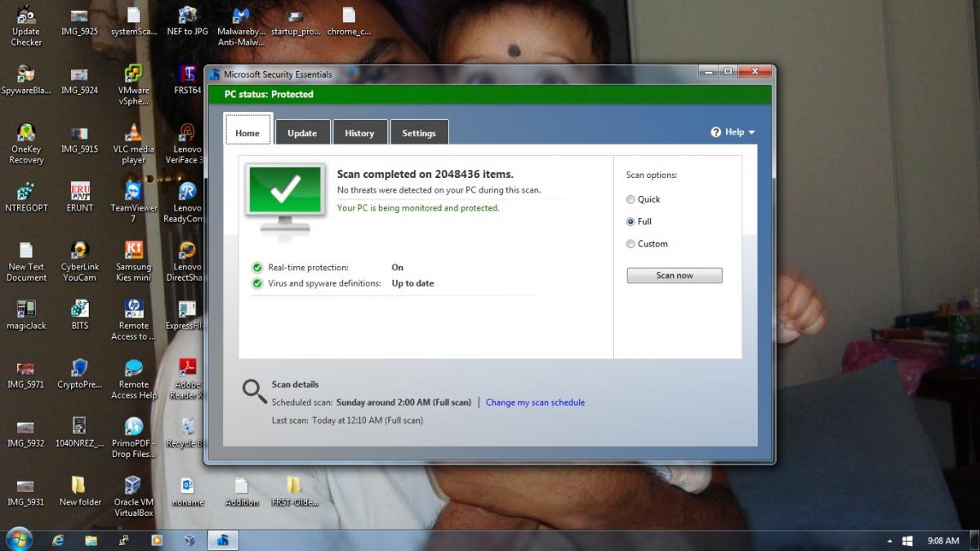
Task: Select the NTREGOPT desktop icon
Action: 26,197
